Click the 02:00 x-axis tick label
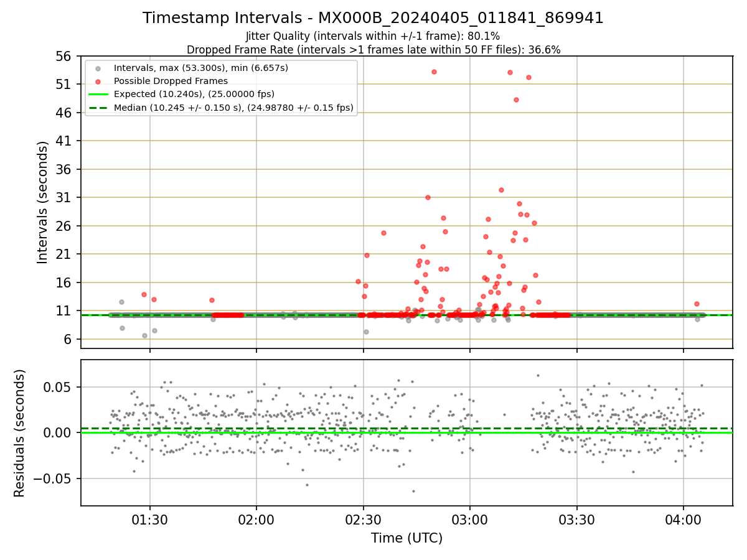 256,519
